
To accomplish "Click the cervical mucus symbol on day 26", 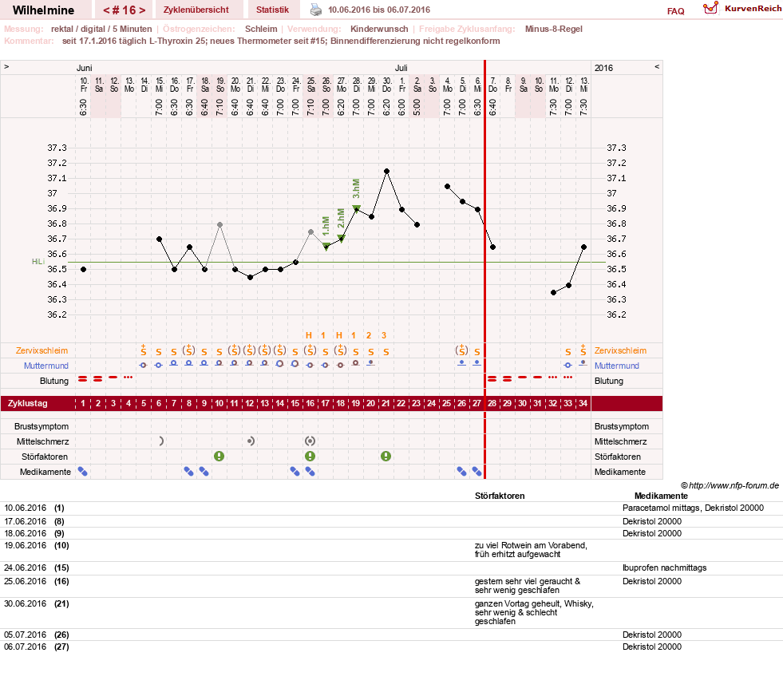I will (462, 350).
